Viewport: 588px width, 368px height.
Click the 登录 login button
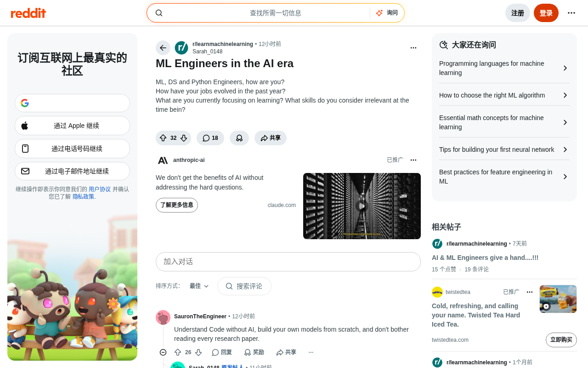(546, 13)
